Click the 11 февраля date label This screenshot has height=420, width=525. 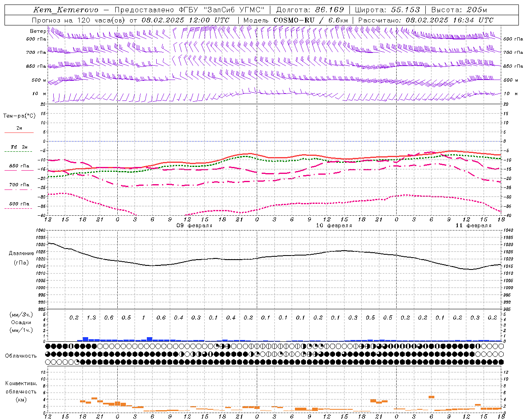(473, 226)
